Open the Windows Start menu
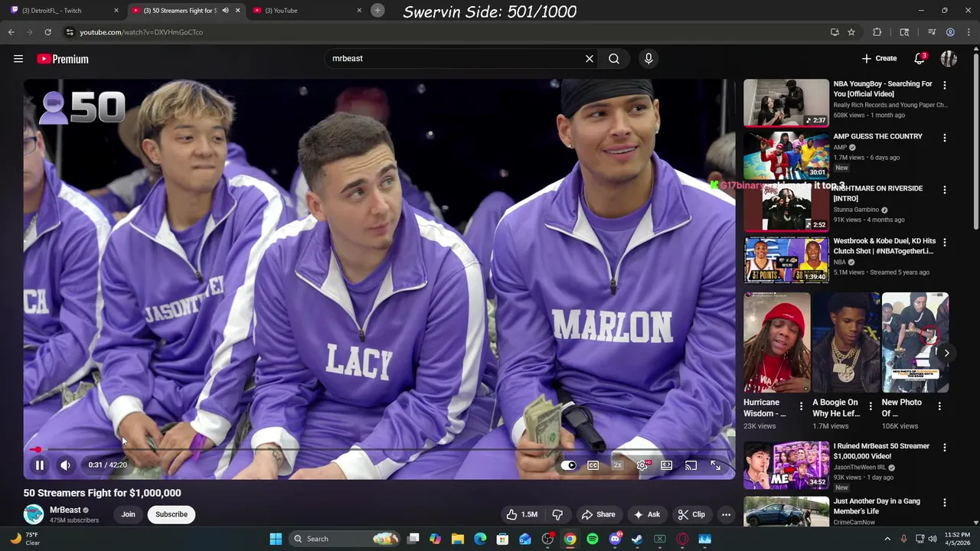980x551 pixels. (x=276, y=539)
